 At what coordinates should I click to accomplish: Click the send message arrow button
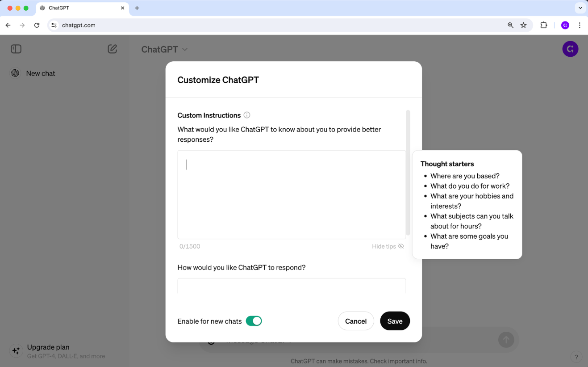click(506, 340)
